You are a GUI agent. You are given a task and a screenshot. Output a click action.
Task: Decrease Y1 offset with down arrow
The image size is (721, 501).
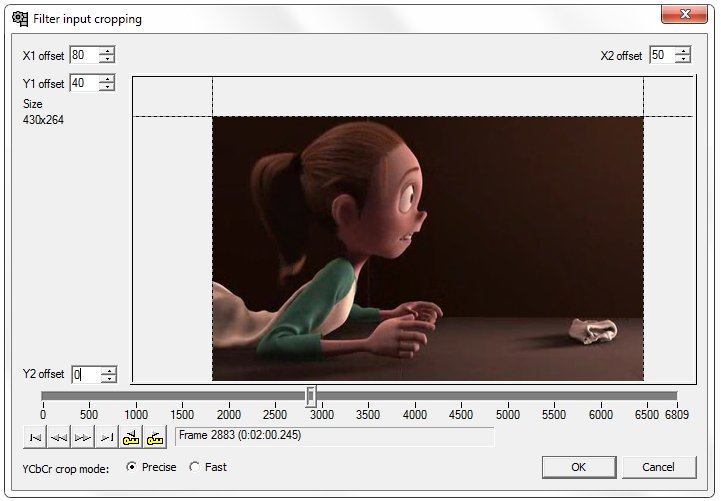tap(107, 87)
